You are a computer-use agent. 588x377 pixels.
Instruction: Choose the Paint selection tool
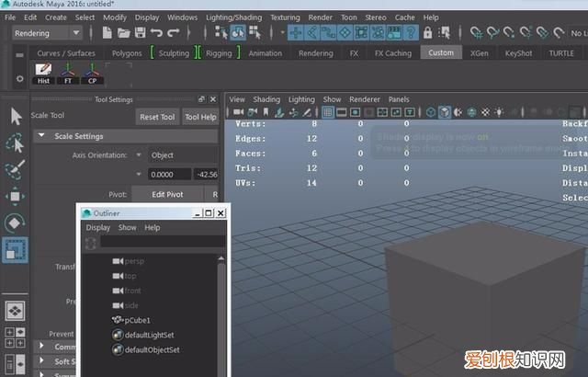click(x=16, y=169)
